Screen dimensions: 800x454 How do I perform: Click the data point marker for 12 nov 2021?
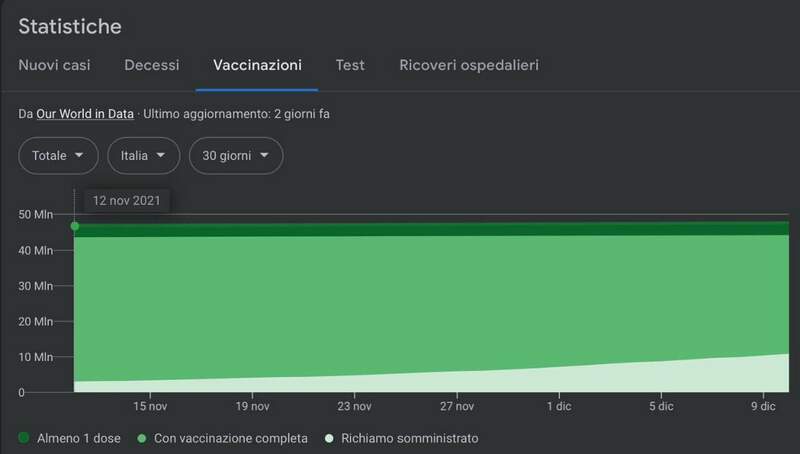tap(75, 226)
